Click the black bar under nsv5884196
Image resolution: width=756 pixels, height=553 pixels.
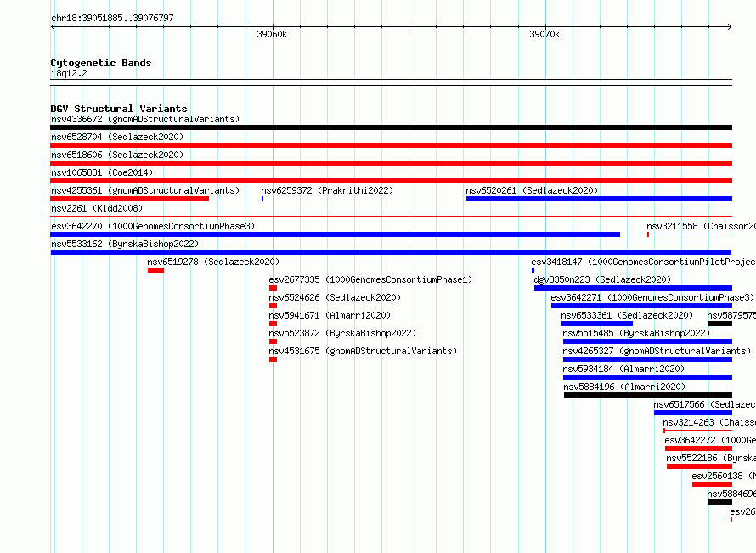[648, 395]
